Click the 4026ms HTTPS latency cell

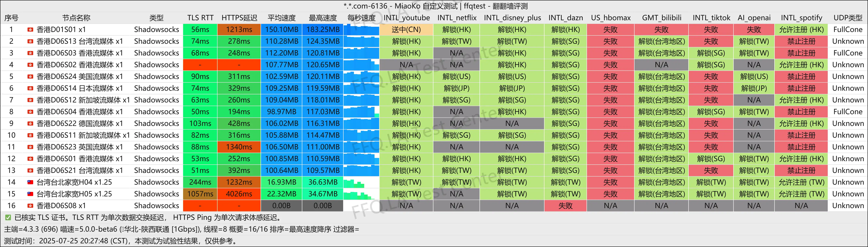pos(239,194)
